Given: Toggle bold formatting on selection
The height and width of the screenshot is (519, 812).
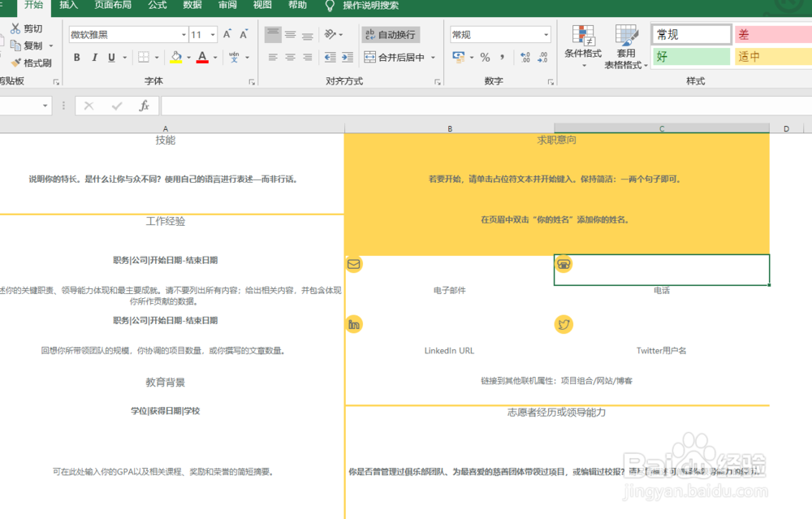Looking at the screenshot, I should [x=77, y=58].
